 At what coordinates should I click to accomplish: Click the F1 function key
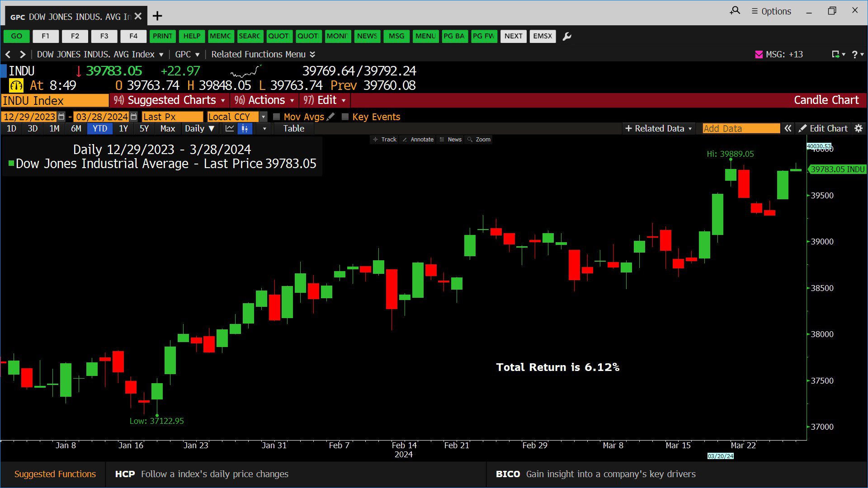46,36
